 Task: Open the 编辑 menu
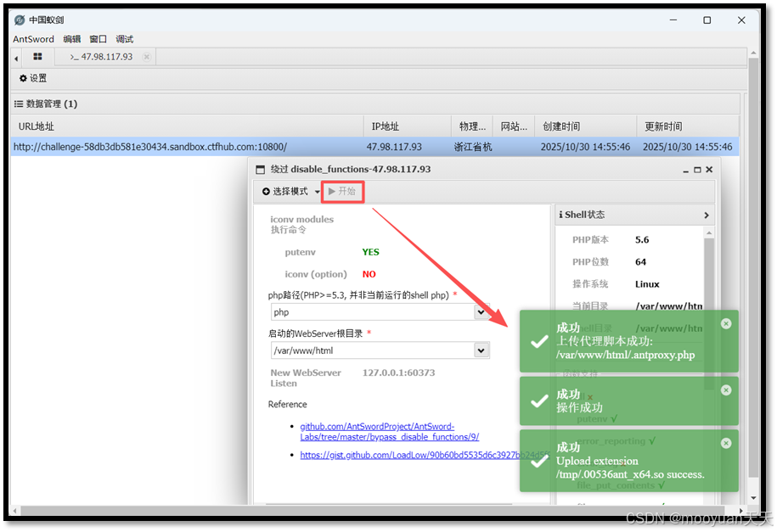coord(72,39)
